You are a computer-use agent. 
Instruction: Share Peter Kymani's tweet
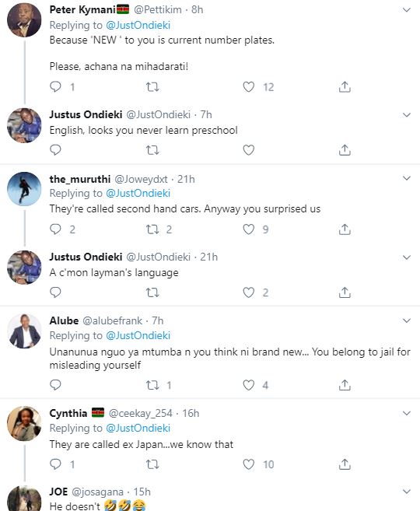345,86
